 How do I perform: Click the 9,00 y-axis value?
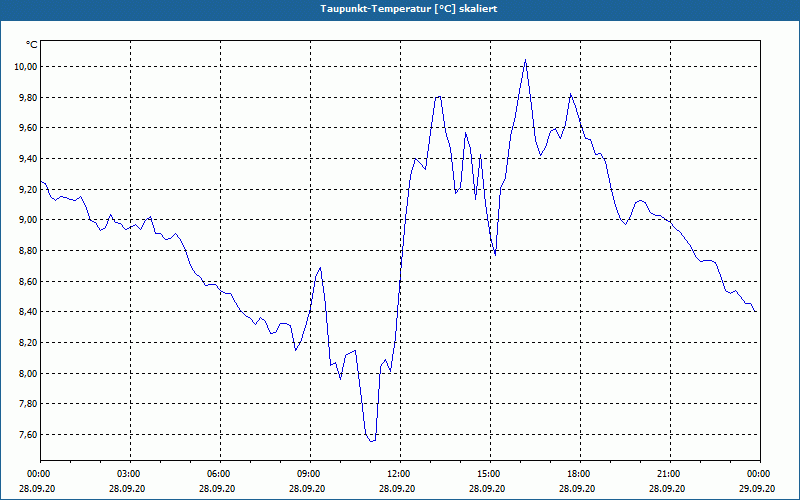[x=29, y=220]
